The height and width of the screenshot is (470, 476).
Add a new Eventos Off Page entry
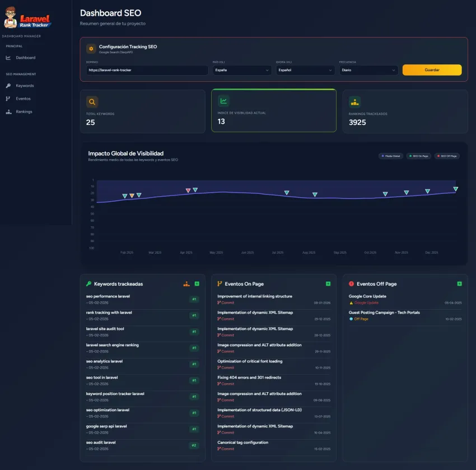[459, 284]
